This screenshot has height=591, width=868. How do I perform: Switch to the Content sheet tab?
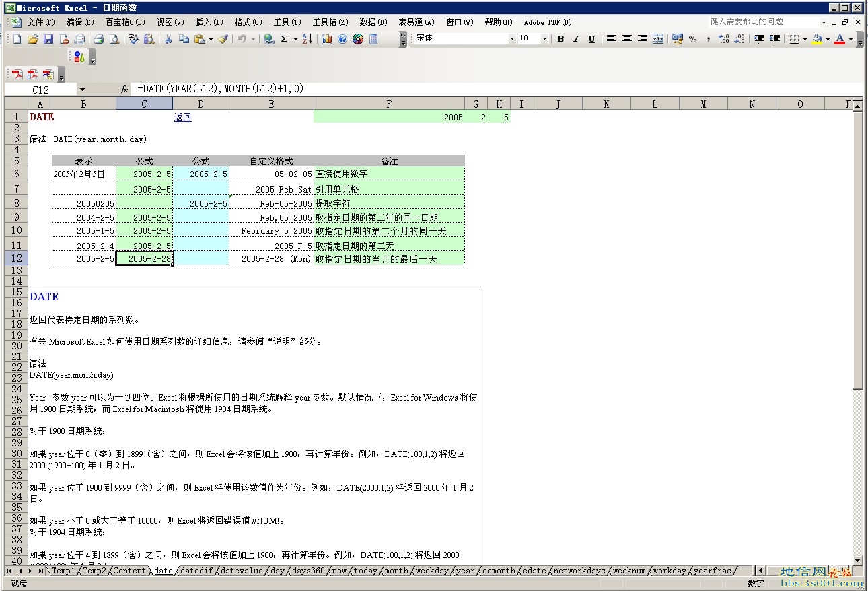point(129,571)
